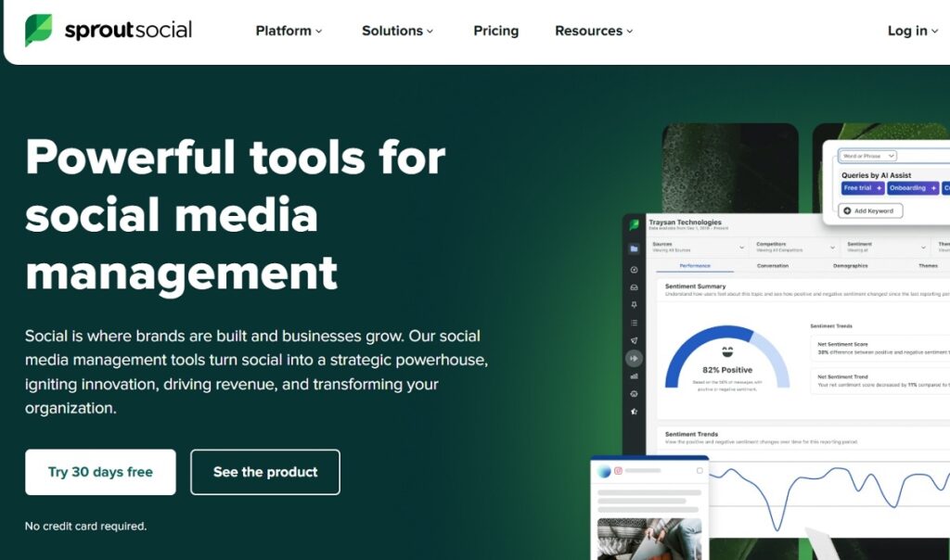Open the bar chart reports icon
Viewport: 950px width, 560px height.
coord(634,375)
